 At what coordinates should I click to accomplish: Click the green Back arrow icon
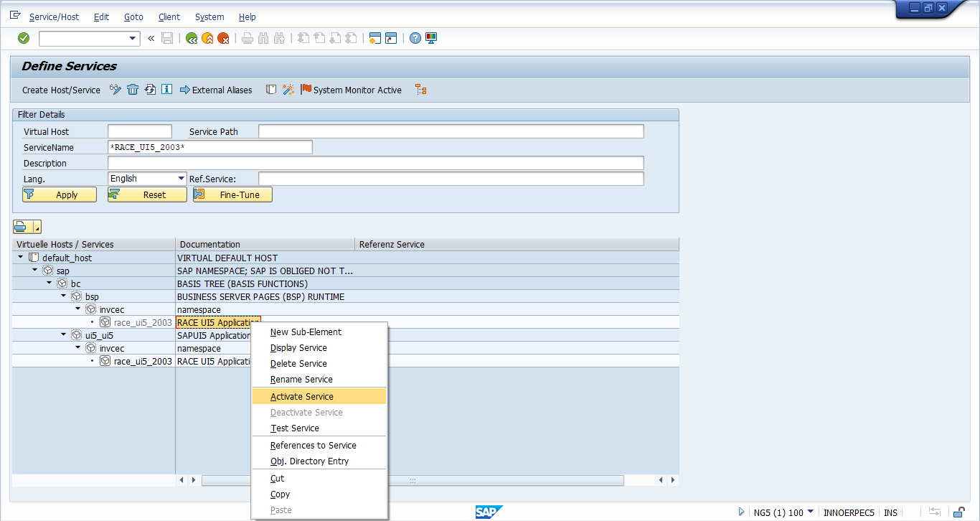192,38
